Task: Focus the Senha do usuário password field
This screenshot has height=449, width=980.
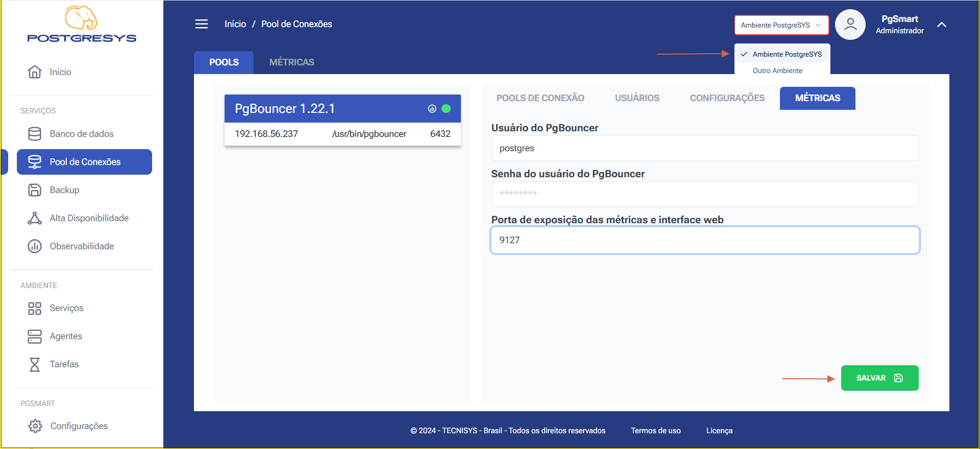Action: pyautogui.click(x=705, y=194)
